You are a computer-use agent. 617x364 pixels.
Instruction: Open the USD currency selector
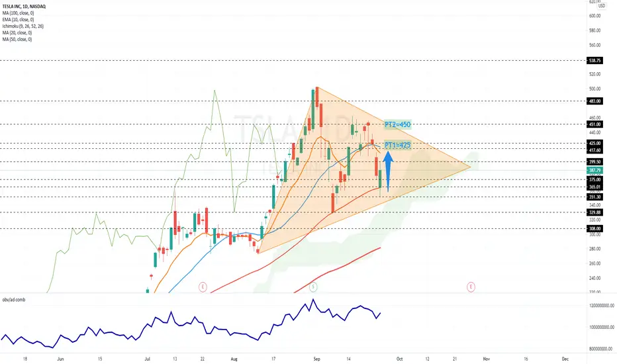[x=602, y=6]
